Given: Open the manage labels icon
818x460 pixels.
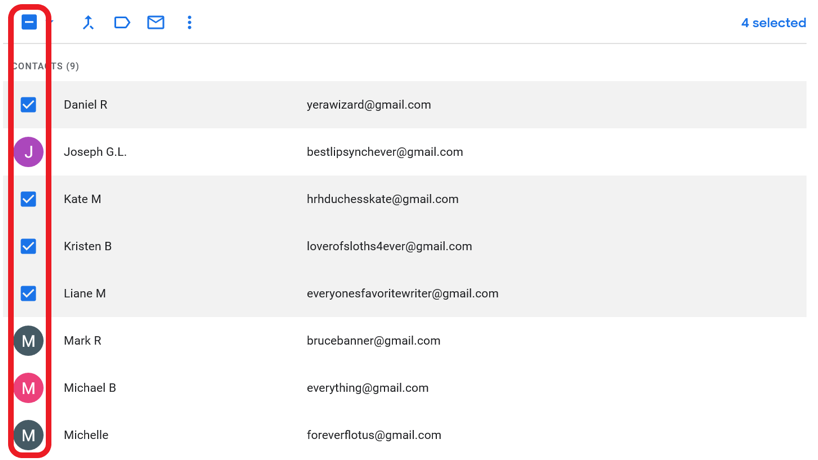Looking at the screenshot, I should tap(122, 22).
